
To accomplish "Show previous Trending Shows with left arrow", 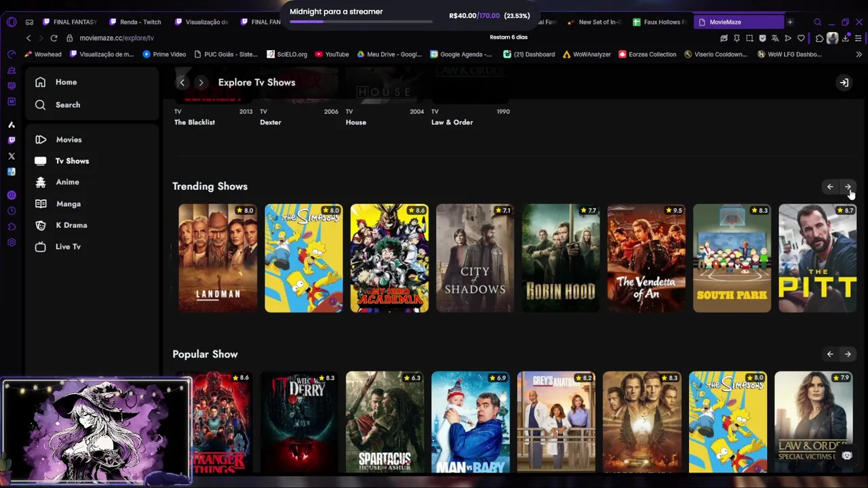I will point(830,187).
